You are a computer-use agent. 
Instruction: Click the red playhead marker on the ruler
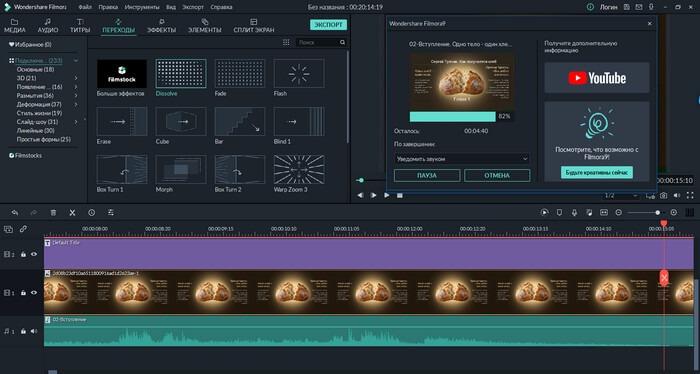click(664, 224)
